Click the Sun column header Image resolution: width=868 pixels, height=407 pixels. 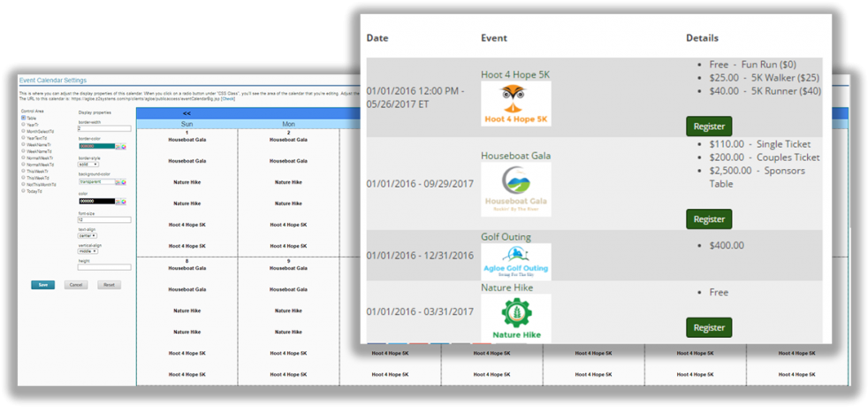coord(187,125)
